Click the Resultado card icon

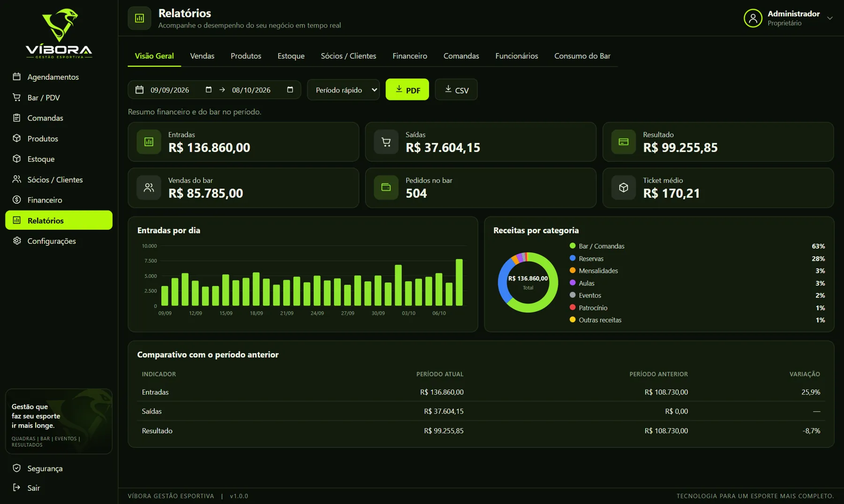coord(623,142)
